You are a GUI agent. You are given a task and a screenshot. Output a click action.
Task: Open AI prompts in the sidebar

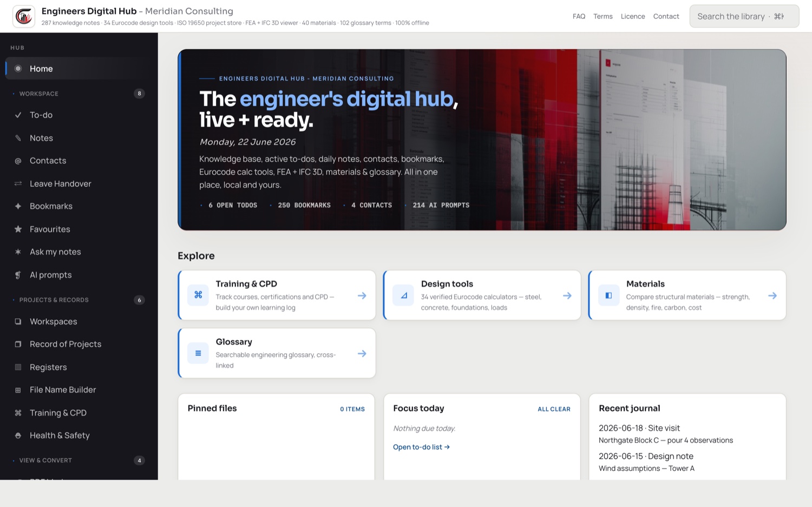[x=79, y=275]
